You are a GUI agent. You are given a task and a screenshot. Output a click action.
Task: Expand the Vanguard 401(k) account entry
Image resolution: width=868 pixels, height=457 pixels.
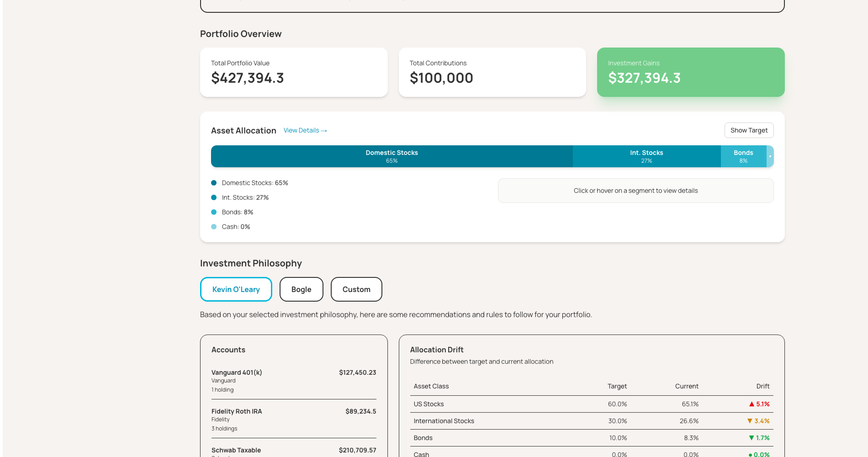click(x=294, y=380)
